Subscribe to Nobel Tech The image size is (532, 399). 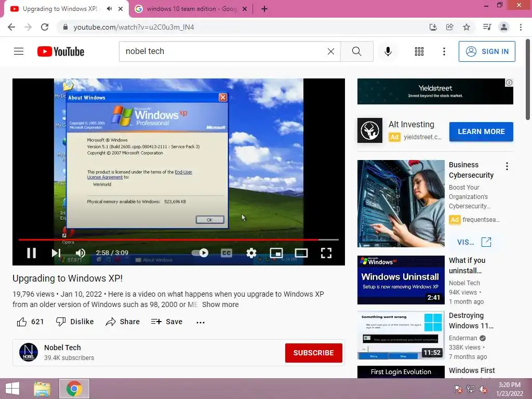(313, 353)
